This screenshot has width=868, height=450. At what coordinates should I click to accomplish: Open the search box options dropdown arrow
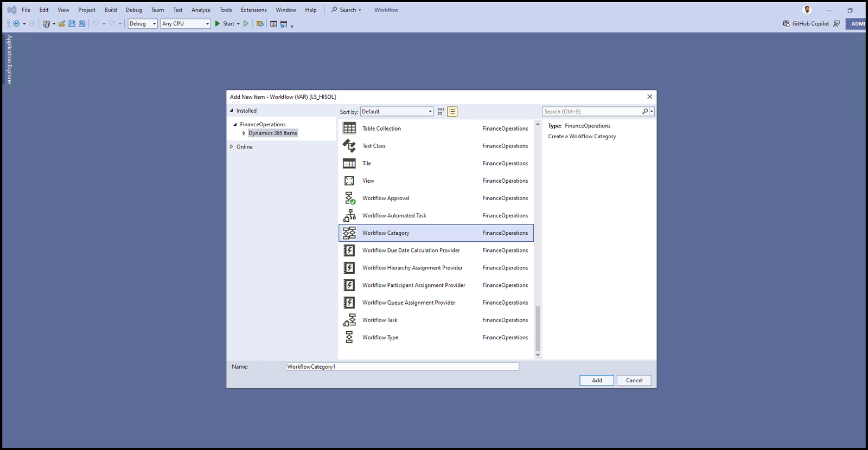[652, 111]
